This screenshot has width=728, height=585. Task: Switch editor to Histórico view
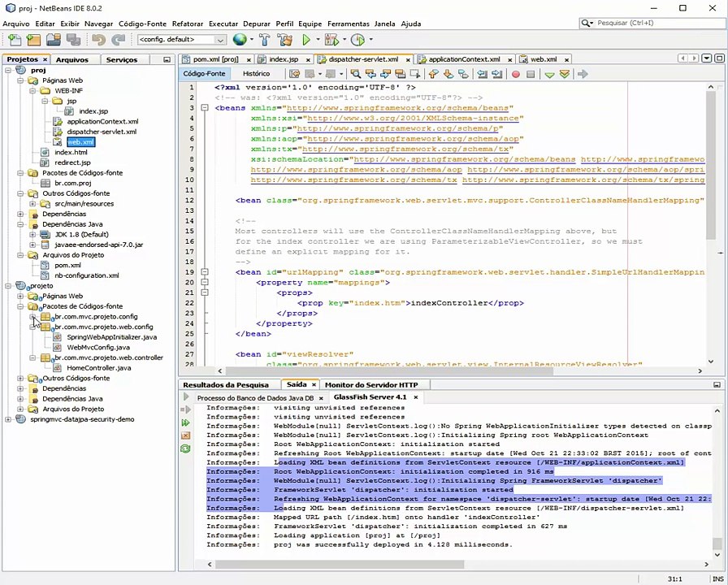point(256,74)
